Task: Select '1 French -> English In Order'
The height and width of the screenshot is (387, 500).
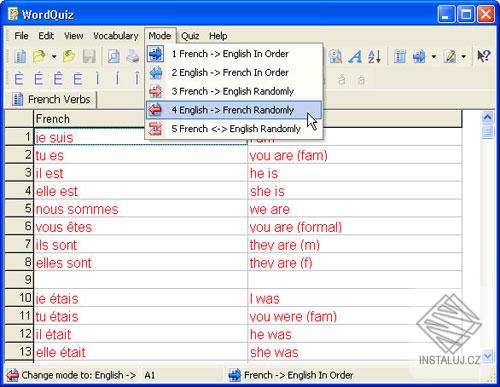Action: (234, 54)
